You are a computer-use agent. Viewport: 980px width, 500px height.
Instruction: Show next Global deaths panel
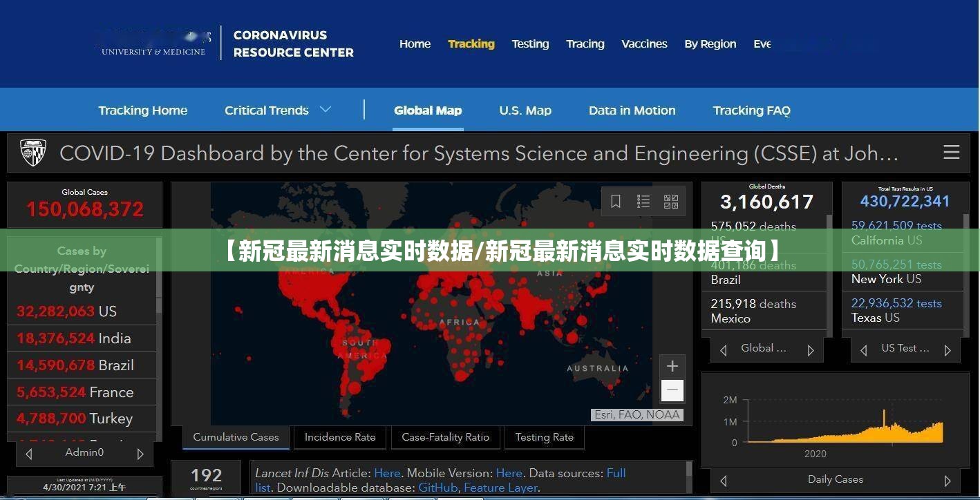pyautogui.click(x=811, y=350)
